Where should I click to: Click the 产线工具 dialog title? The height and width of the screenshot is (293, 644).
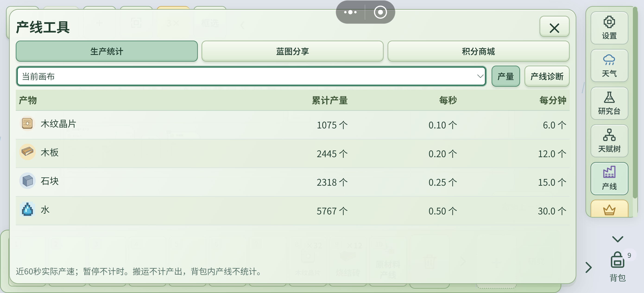[43, 27]
